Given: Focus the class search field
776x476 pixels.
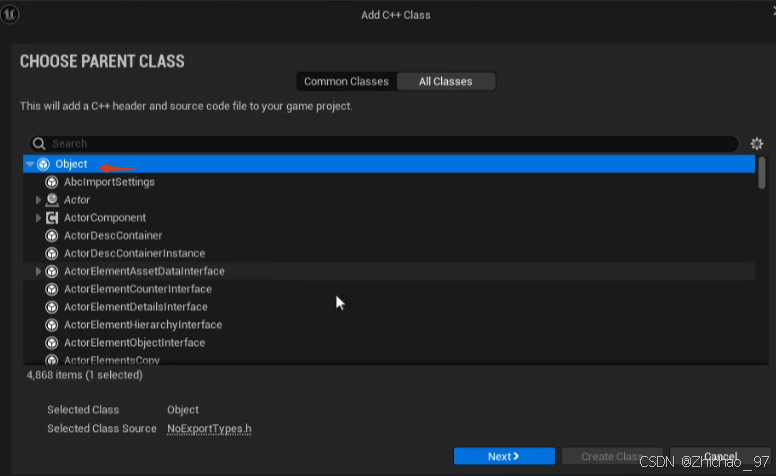Looking at the screenshot, I should point(390,144).
